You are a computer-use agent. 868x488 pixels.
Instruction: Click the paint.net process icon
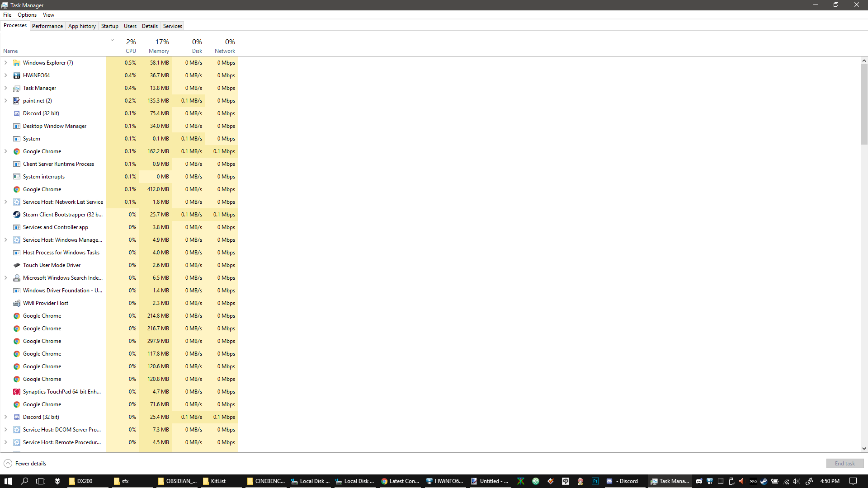17,101
